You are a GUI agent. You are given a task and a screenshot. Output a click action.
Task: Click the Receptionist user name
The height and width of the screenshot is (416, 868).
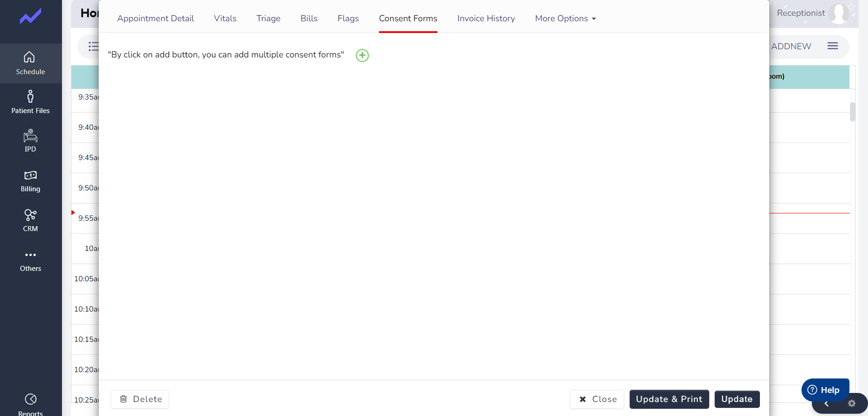coord(801,13)
